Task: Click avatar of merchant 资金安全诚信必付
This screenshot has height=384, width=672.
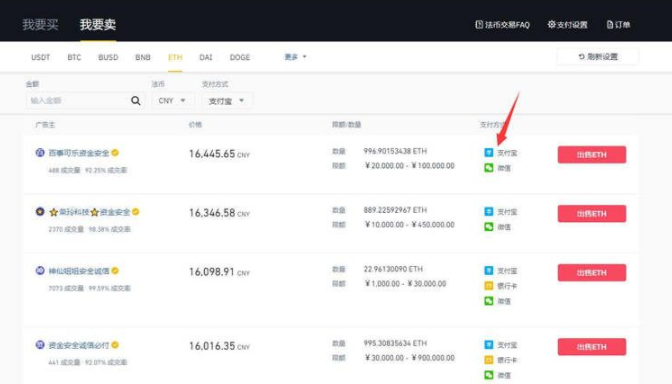Action: pyautogui.click(x=40, y=345)
